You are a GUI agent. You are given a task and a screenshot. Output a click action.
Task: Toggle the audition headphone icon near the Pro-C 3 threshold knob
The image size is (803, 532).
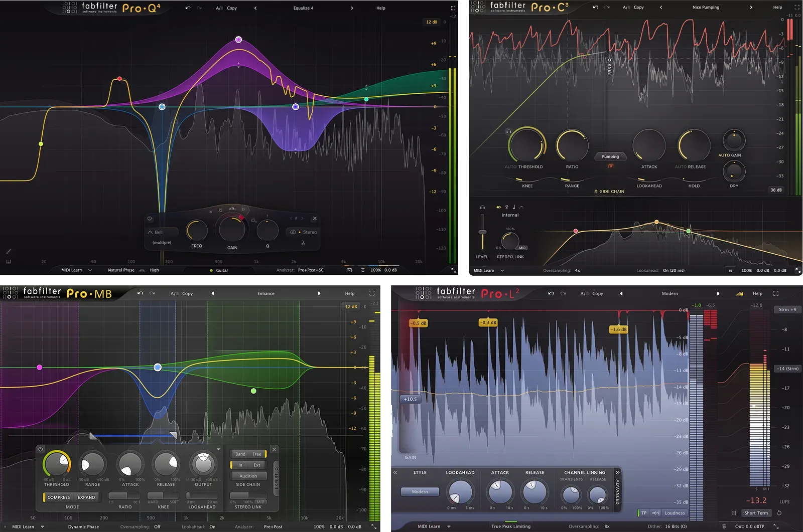click(x=508, y=131)
